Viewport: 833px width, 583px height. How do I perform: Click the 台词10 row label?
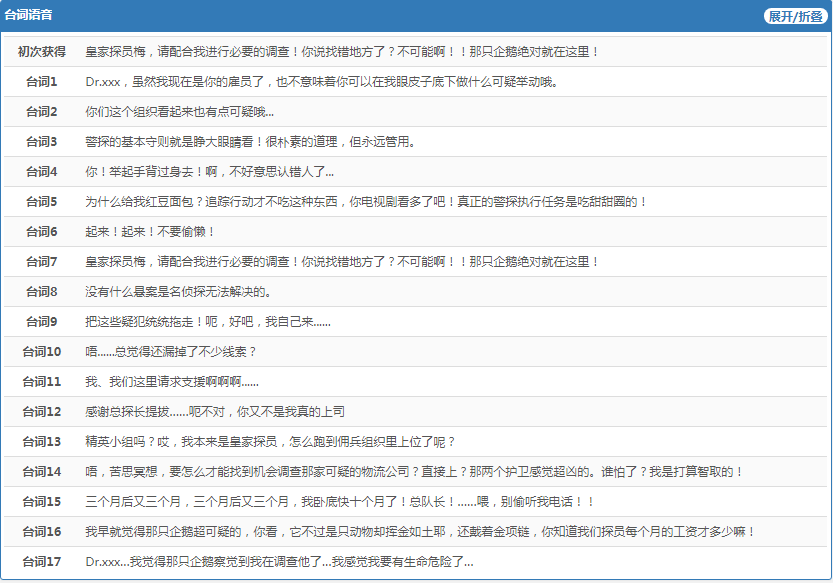(x=42, y=352)
